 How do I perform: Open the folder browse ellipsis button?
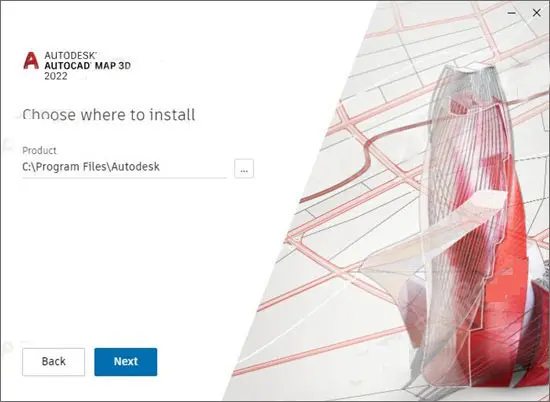[244, 169]
